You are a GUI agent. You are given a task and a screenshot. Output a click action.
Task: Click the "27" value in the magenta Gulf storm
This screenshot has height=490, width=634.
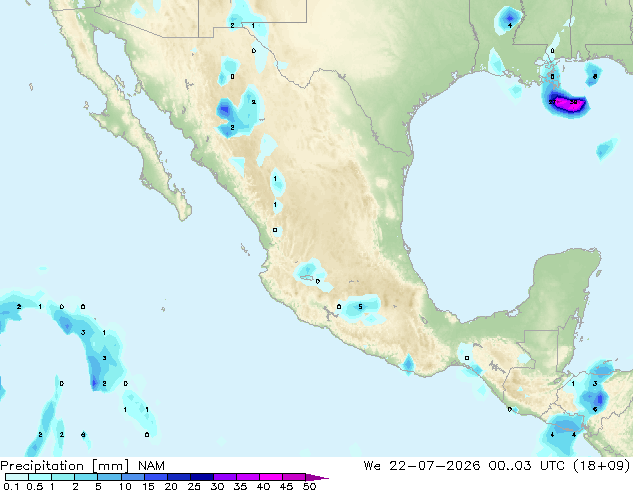[x=552, y=102]
